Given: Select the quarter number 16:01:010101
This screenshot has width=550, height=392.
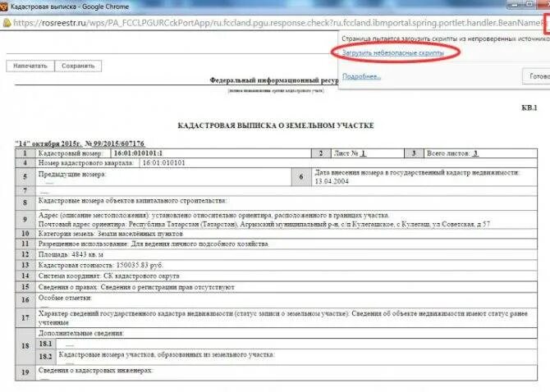Looking at the screenshot, I should click(164, 163).
